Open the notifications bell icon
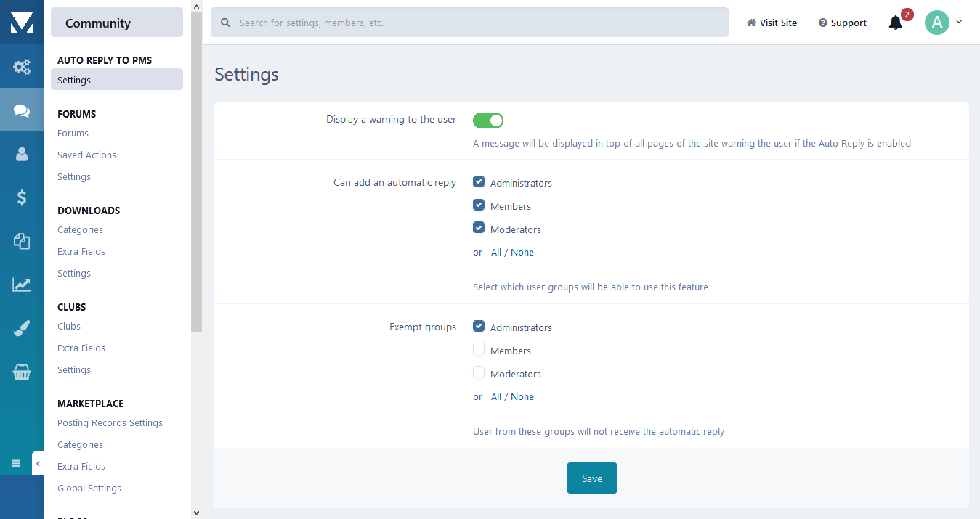This screenshot has width=980, height=519. (896, 23)
